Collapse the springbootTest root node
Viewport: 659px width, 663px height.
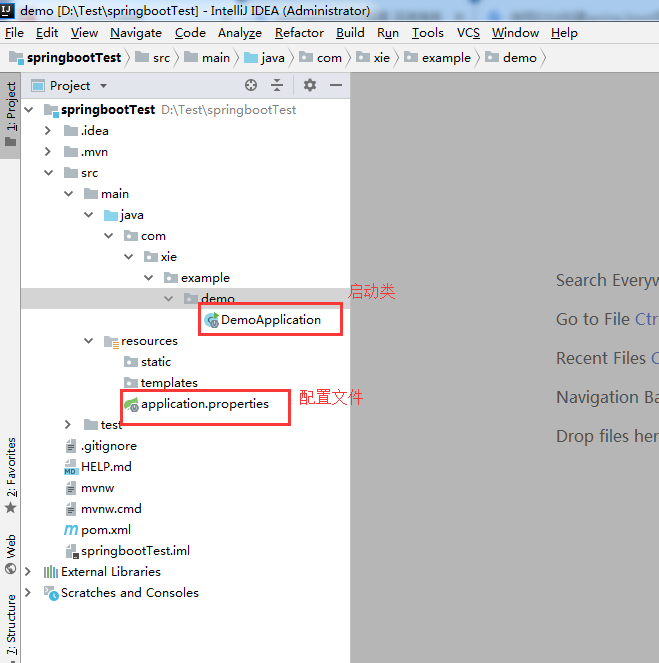tap(29, 110)
